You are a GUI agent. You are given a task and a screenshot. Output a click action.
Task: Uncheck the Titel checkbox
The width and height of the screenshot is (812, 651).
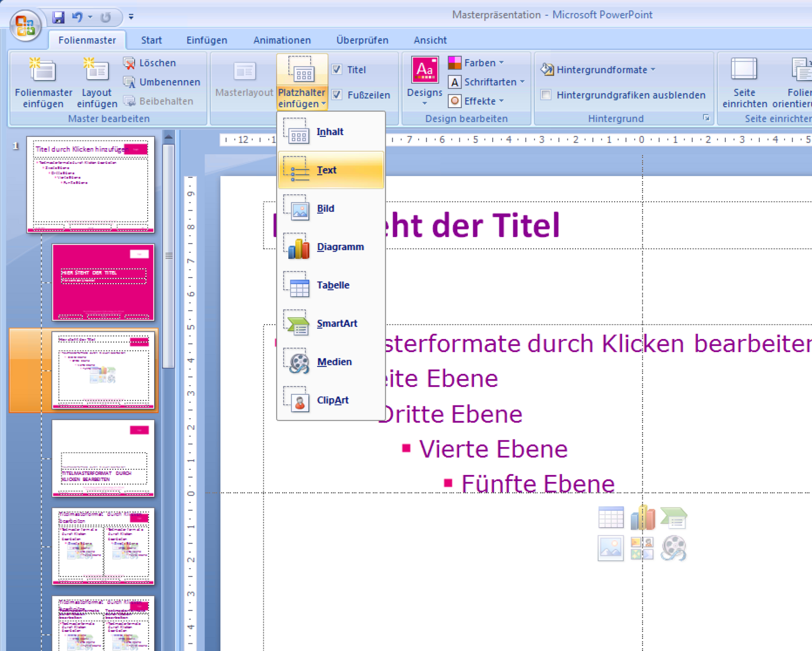[337, 70]
